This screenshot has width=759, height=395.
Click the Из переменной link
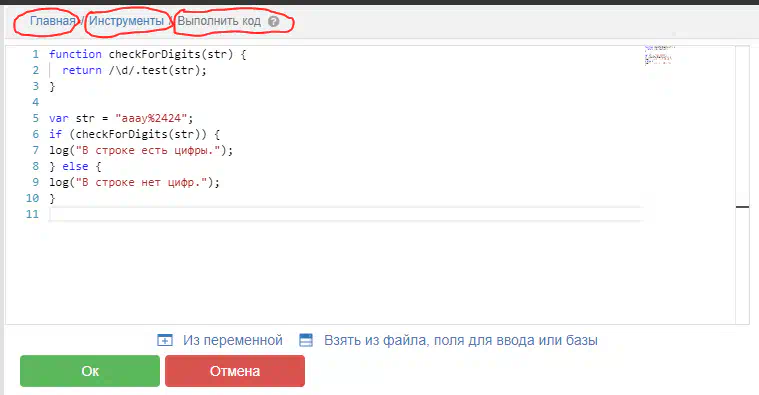pyautogui.click(x=233, y=340)
